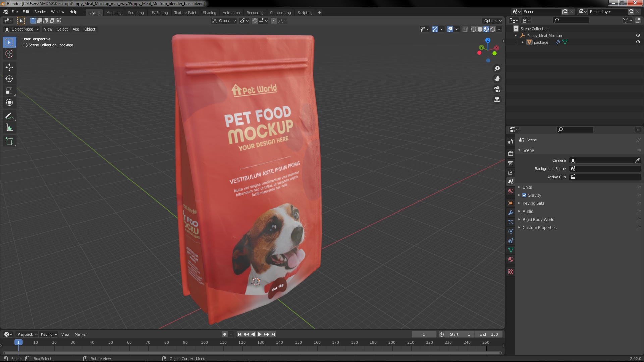Open the Modifier properties wrench tab
644x362 pixels.
coord(511,213)
